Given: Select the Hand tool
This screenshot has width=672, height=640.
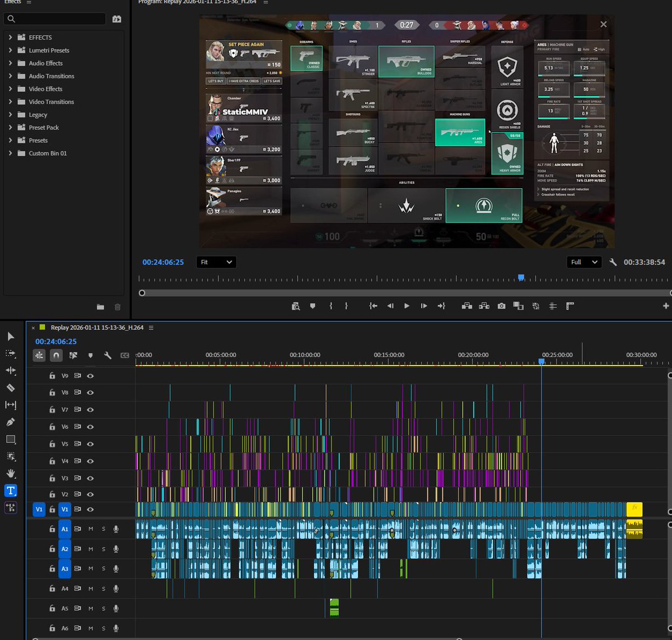Looking at the screenshot, I should tap(11, 473).
